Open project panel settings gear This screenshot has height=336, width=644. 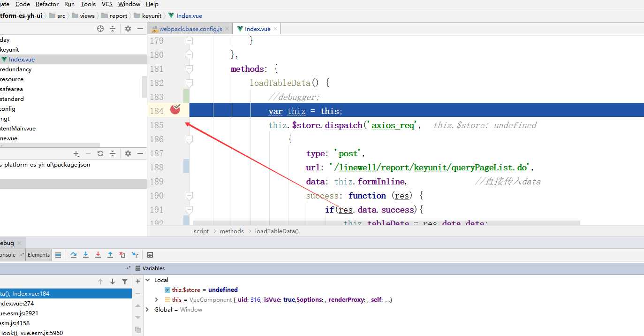[128, 29]
